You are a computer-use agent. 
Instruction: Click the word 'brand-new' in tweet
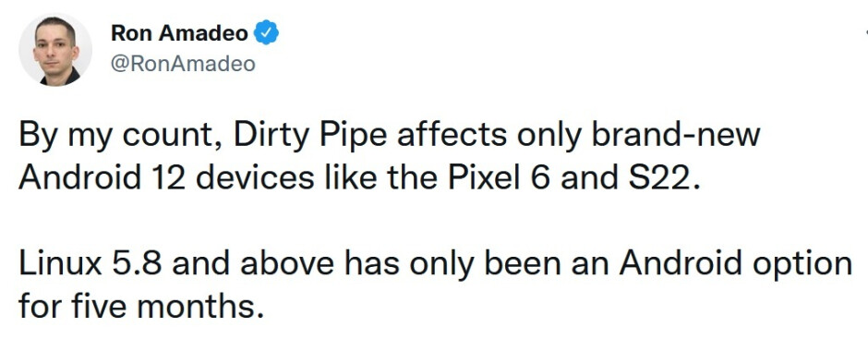coord(675,135)
